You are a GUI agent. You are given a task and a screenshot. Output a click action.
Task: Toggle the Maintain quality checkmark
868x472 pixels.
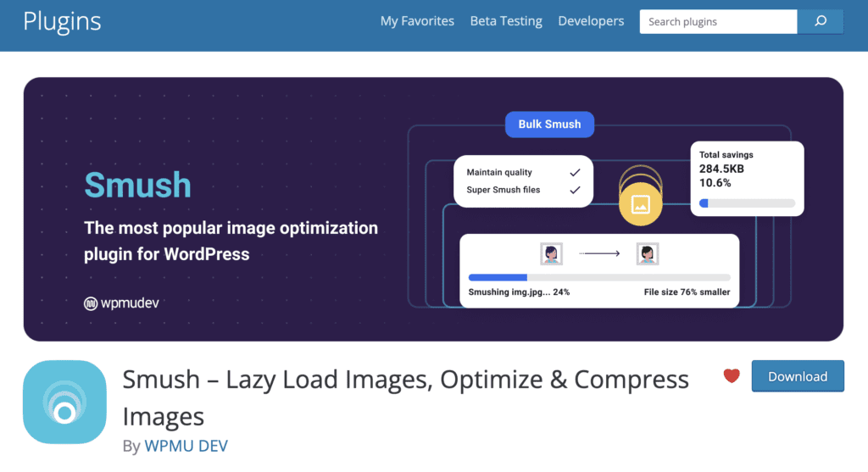(x=575, y=172)
